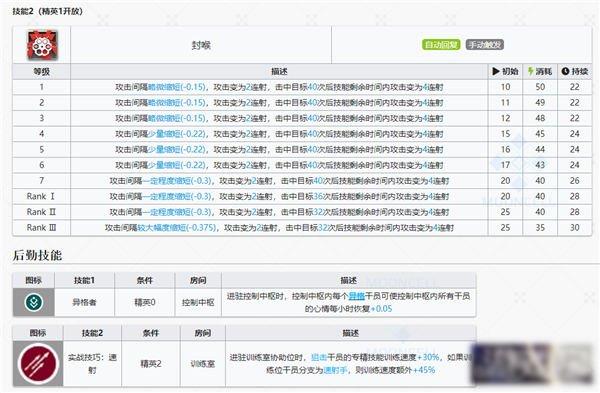
Task: Click the 技能2 column header in logistics
Action: click(92, 333)
